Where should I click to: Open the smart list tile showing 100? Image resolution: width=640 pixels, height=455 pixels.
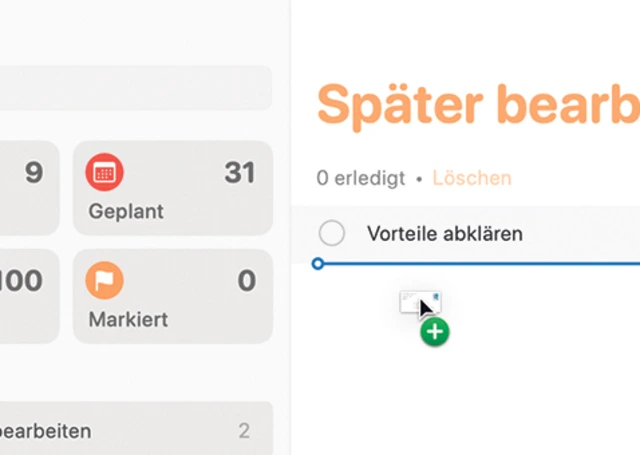click(x=28, y=296)
